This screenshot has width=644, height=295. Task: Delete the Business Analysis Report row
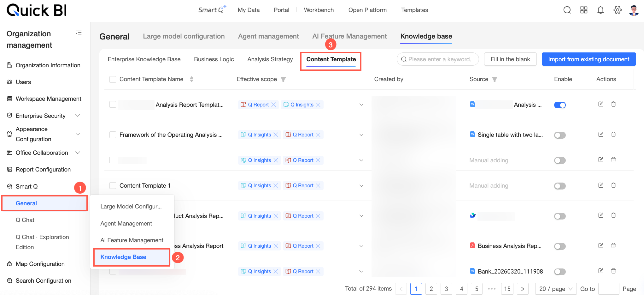click(x=613, y=246)
